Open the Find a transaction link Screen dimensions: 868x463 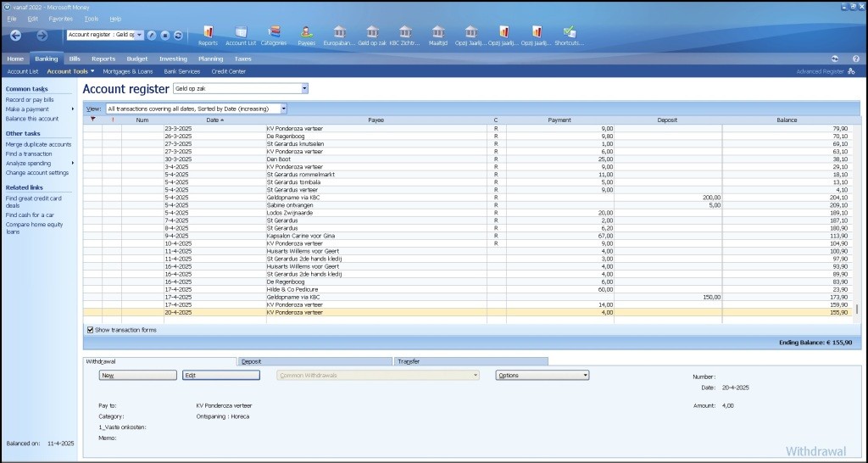pos(29,154)
